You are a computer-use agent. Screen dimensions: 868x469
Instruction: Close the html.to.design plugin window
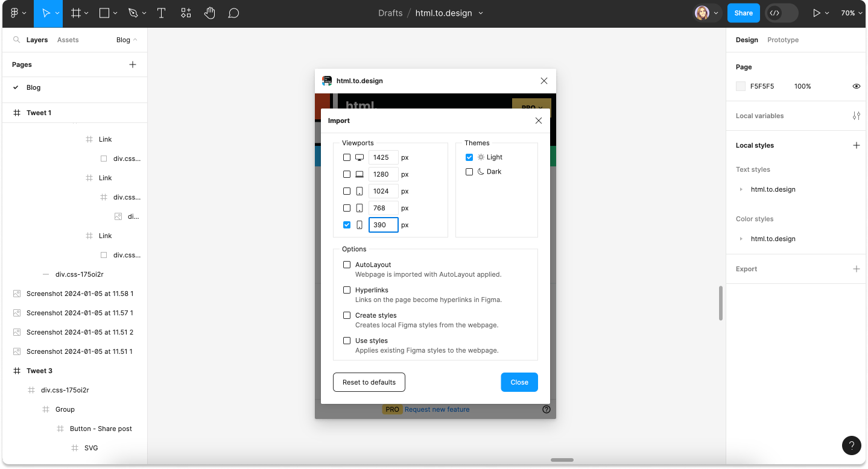click(544, 81)
